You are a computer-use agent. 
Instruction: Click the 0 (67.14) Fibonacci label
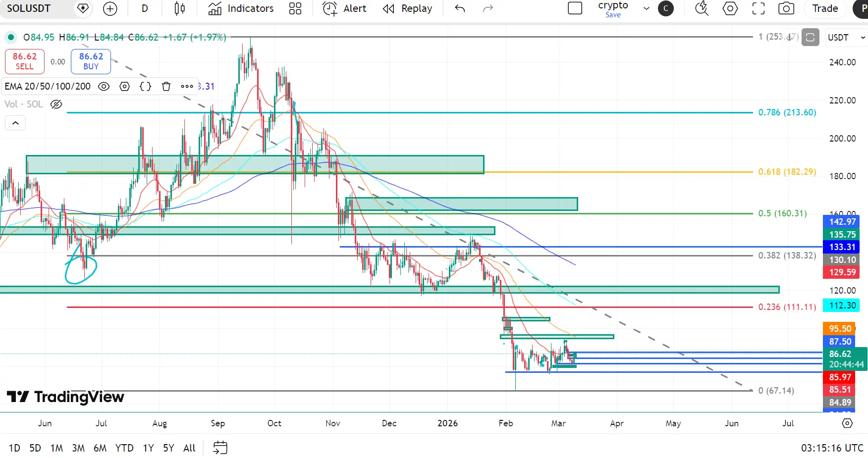click(776, 391)
